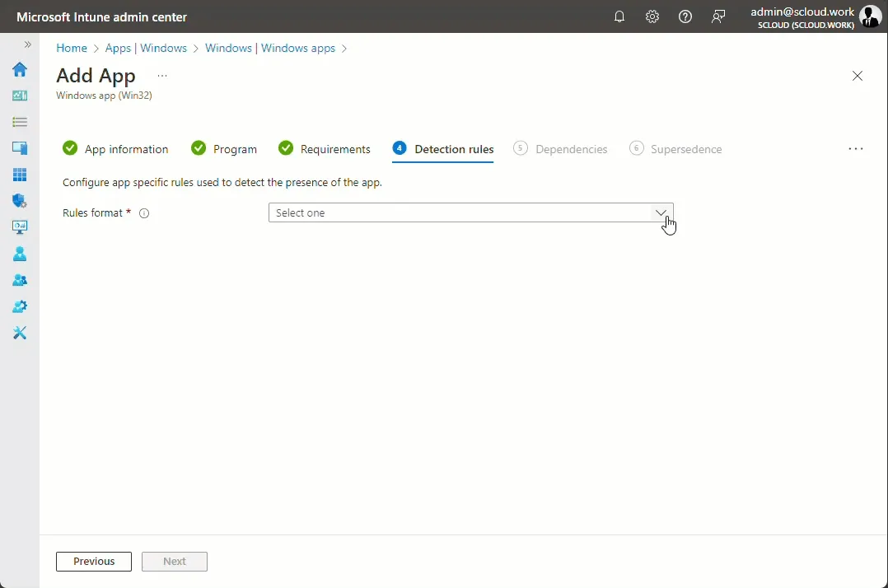
Task: Go to Requirements step
Action: [x=325, y=149]
